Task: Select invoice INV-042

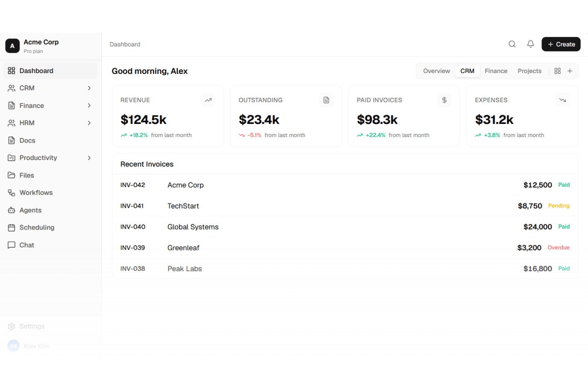Action: [345, 185]
